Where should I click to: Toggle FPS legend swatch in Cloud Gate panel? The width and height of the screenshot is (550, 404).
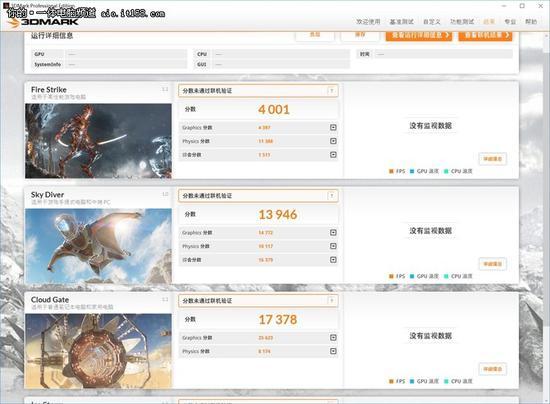(x=391, y=381)
